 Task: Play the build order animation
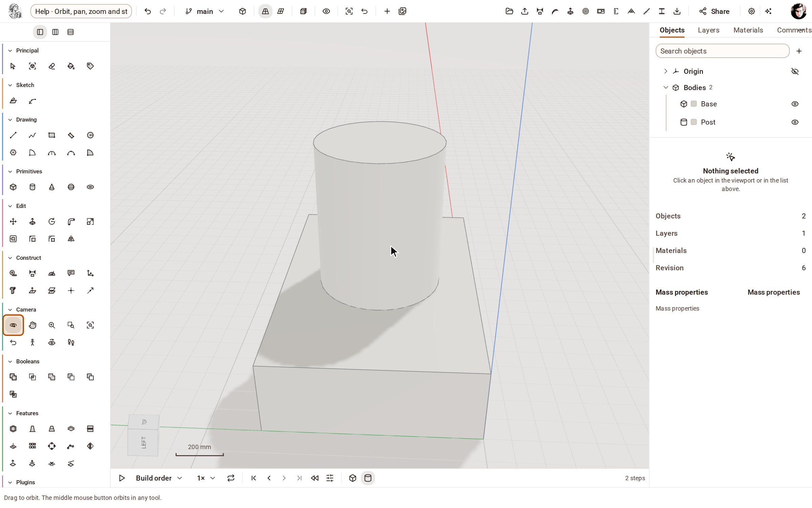point(122,478)
